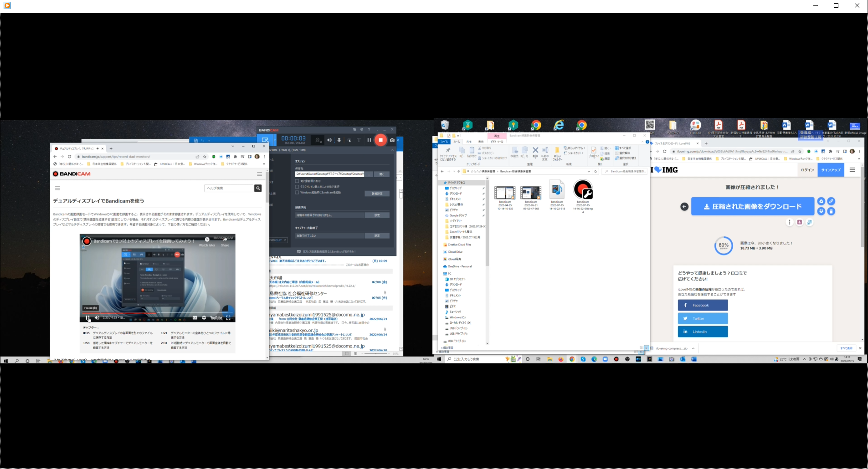
Task: Toggle Bandicam speaker sound icon
Action: coord(329,140)
